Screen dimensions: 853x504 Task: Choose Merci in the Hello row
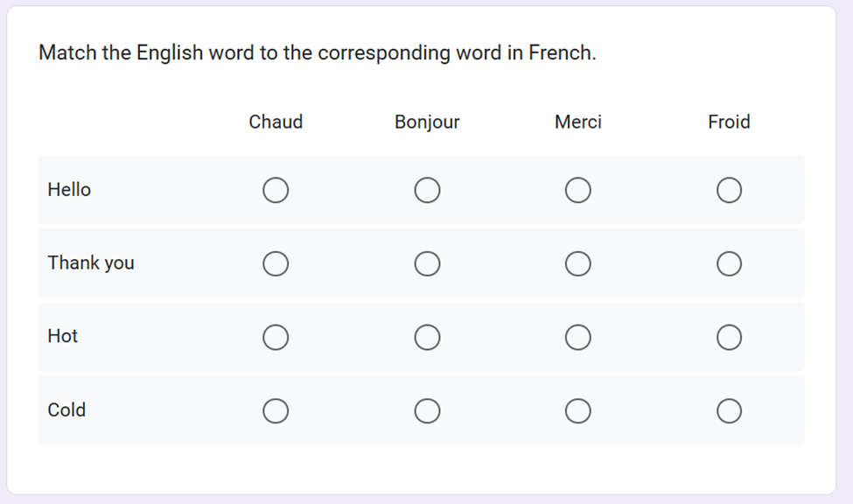[577, 190]
